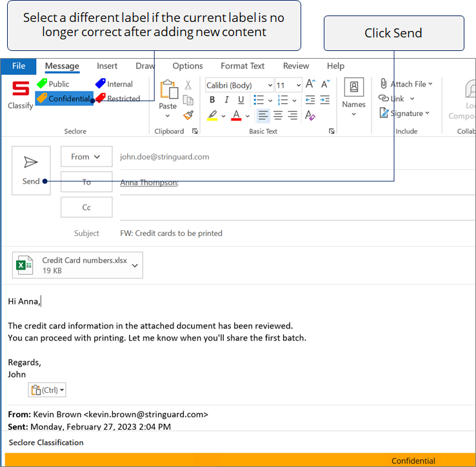Click the Subject field text
Viewport: 476px width, 467px height.
click(171, 234)
